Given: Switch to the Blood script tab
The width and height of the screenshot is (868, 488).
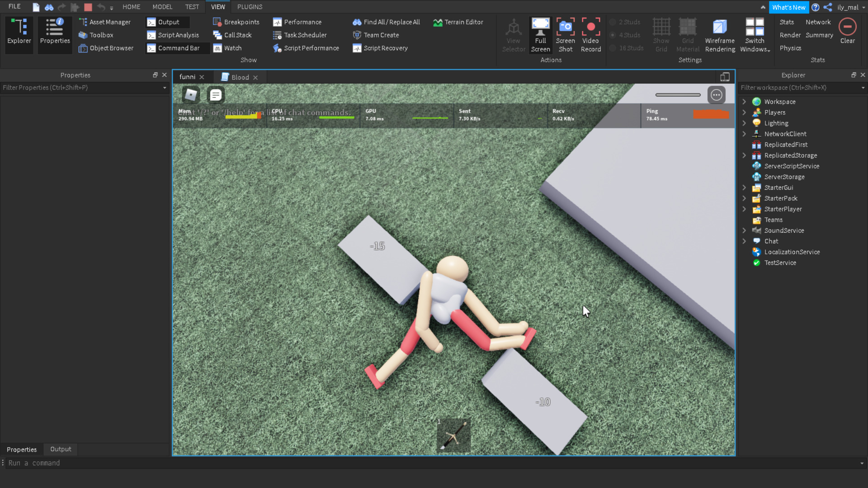Looking at the screenshot, I should 240,77.
